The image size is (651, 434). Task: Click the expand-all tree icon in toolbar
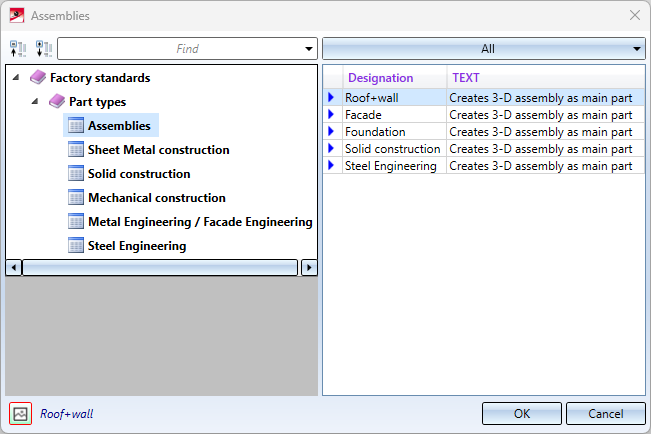point(44,49)
